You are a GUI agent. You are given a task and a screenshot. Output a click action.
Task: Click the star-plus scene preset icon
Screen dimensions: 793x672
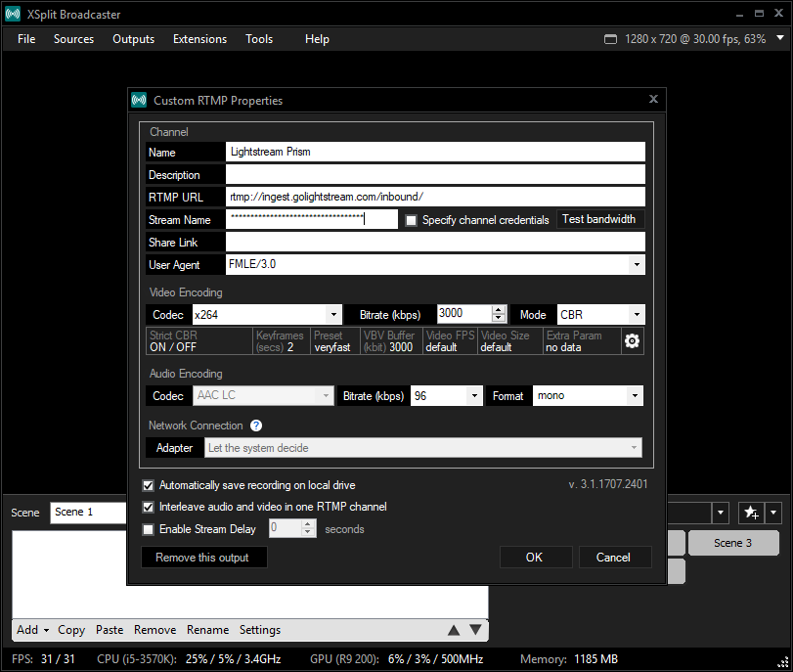coord(752,513)
